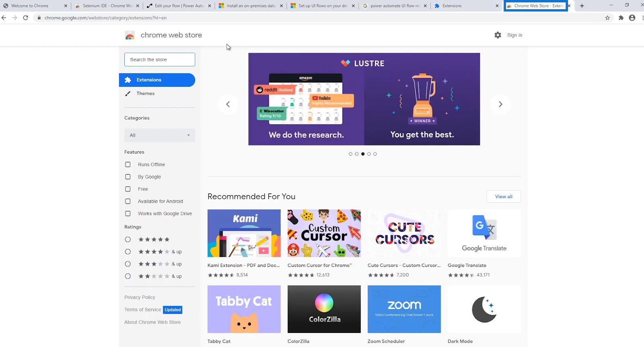Open the Custom Cursor for Chrome thumbnail
This screenshot has width=644, height=347.
(x=324, y=233)
